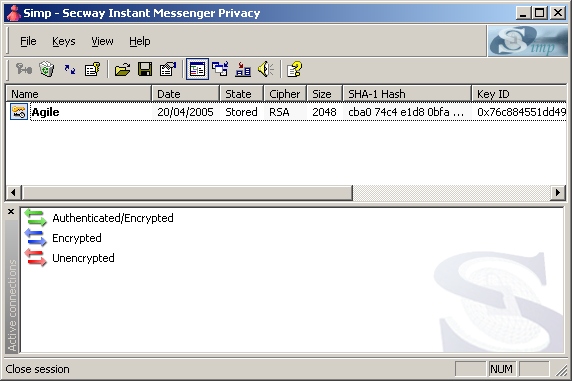
Task: Sort keys by the SHA-1 Hash column header
Action: tap(407, 94)
